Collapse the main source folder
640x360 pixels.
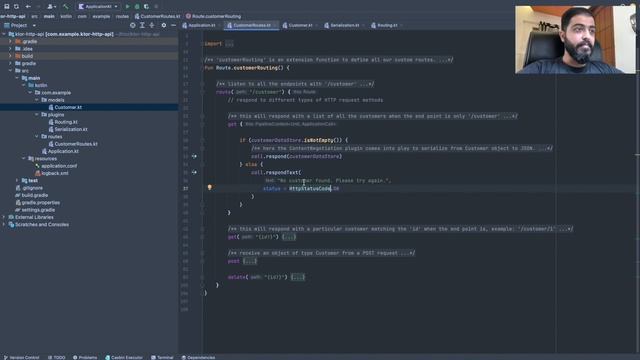pyautogui.click(x=17, y=78)
